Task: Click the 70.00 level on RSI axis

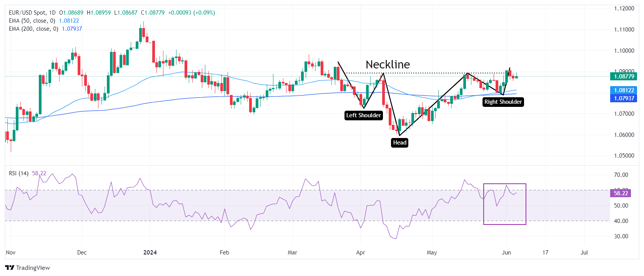Action: 621,175
